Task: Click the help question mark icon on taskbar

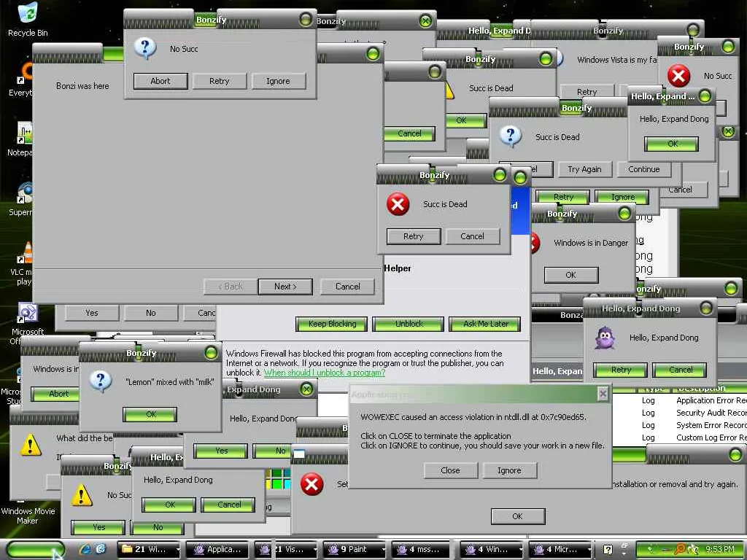Action: pos(608,550)
